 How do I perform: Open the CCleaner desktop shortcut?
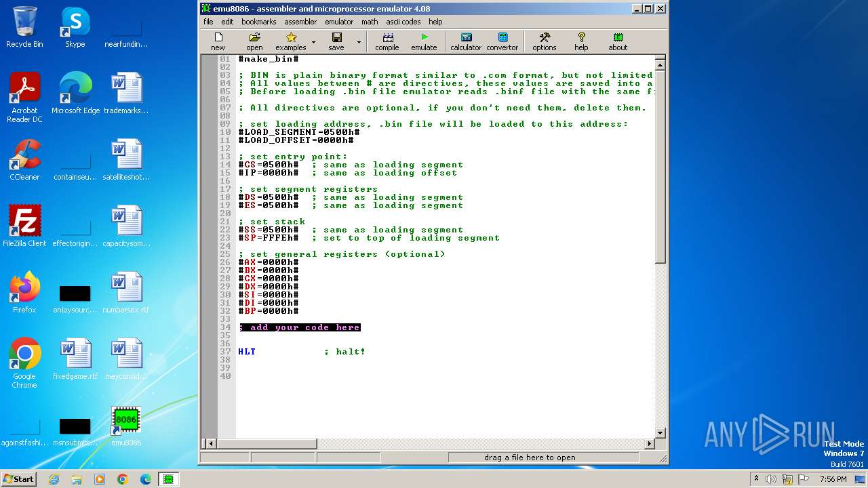24,160
